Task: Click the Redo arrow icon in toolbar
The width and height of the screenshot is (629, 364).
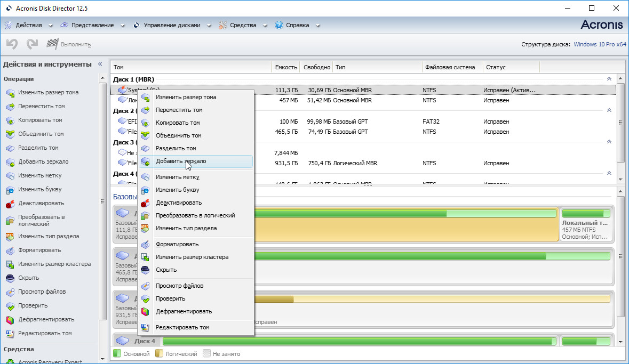Action: pos(32,44)
